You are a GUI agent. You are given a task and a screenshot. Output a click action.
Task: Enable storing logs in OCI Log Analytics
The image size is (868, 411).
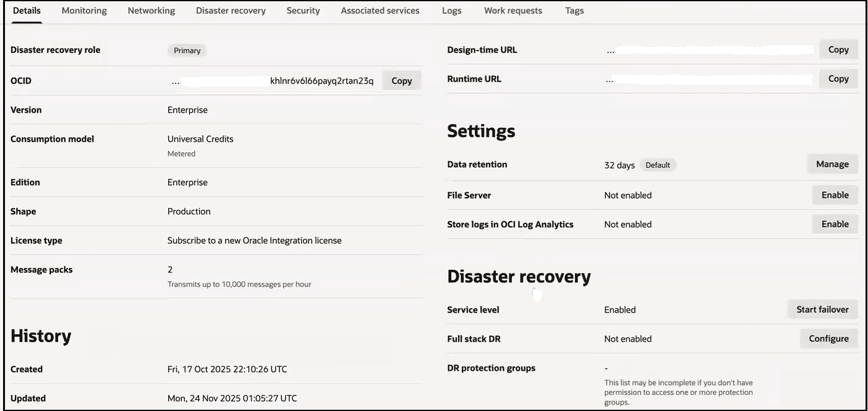coord(835,223)
